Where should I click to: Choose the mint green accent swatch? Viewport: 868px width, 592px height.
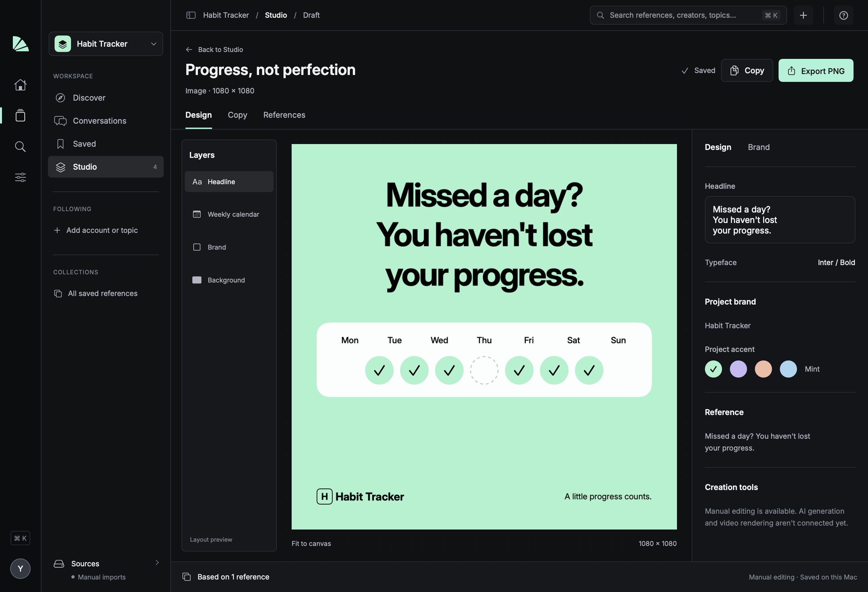pos(713,369)
